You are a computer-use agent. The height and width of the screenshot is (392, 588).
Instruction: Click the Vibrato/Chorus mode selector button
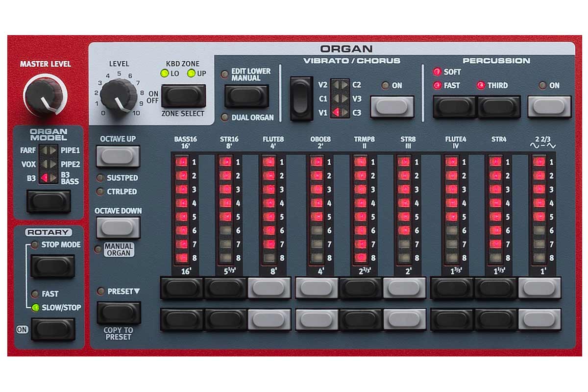click(301, 98)
